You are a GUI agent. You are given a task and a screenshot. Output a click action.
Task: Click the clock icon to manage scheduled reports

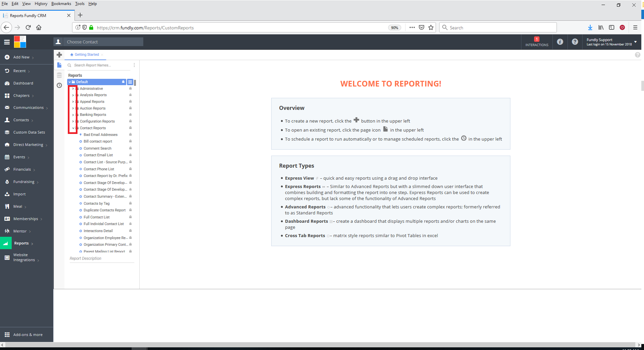[59, 85]
